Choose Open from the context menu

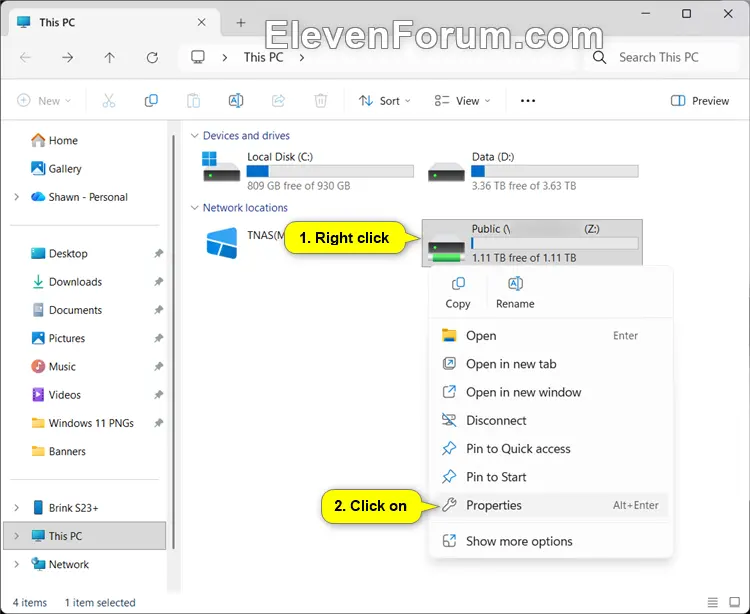(x=551, y=336)
